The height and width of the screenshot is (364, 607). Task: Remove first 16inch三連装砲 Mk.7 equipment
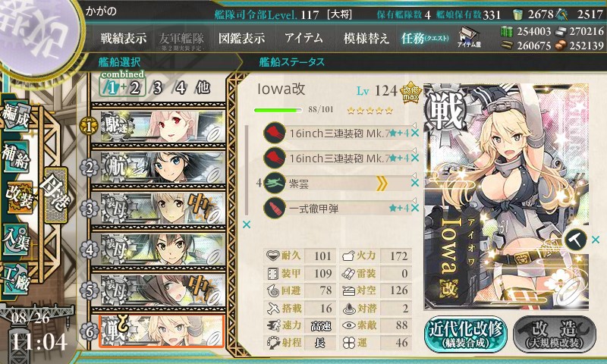pyautogui.click(x=415, y=133)
